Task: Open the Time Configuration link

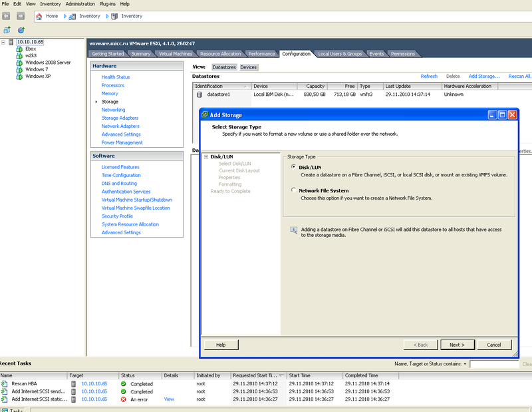Action: tap(121, 175)
